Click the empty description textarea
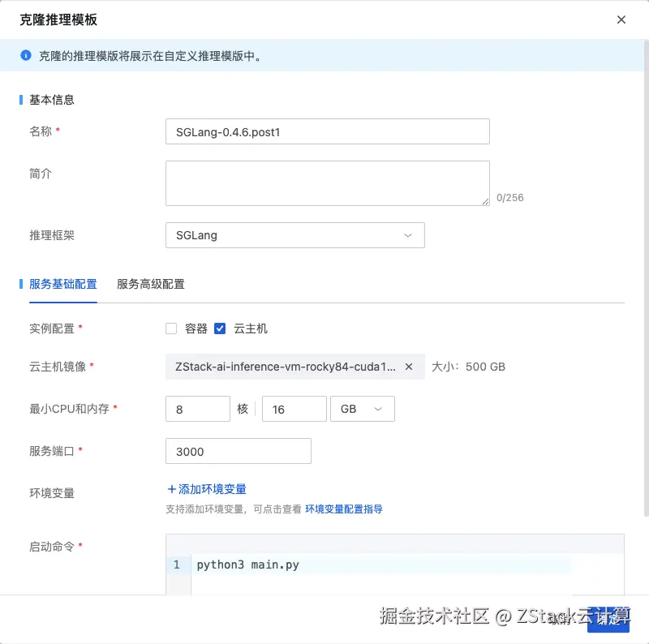 point(328,183)
